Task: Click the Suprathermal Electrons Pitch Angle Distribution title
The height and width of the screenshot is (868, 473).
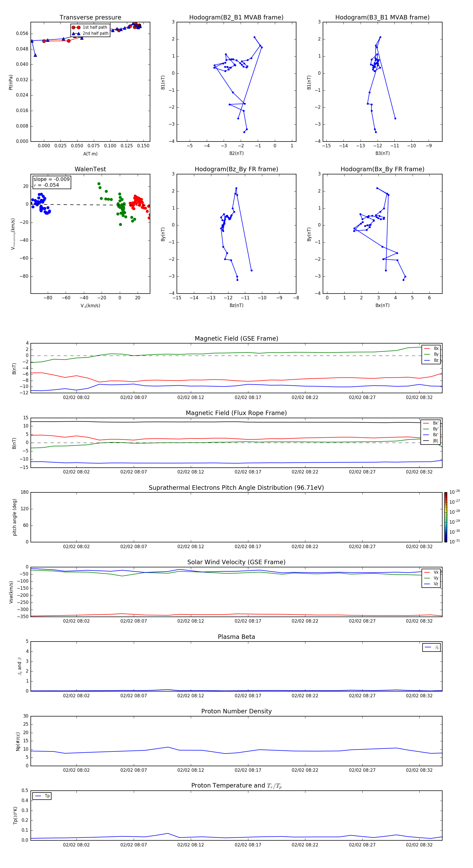Action: tap(236, 488)
